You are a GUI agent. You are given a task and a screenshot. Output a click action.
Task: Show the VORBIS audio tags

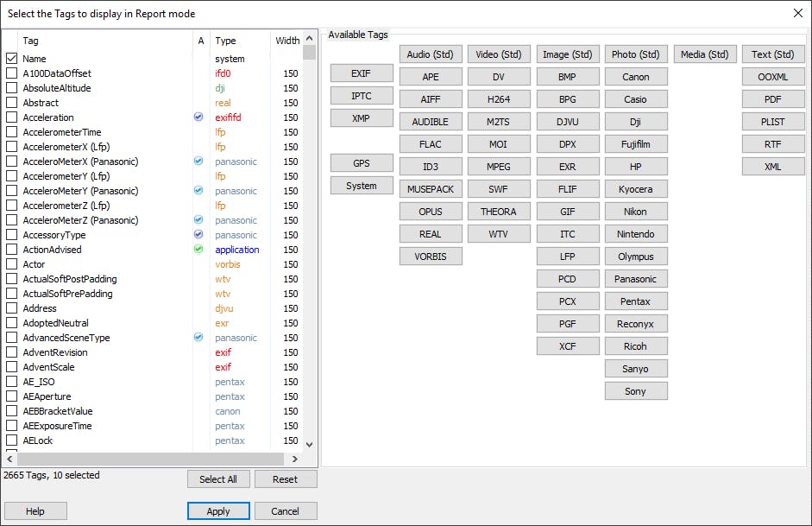coord(431,256)
